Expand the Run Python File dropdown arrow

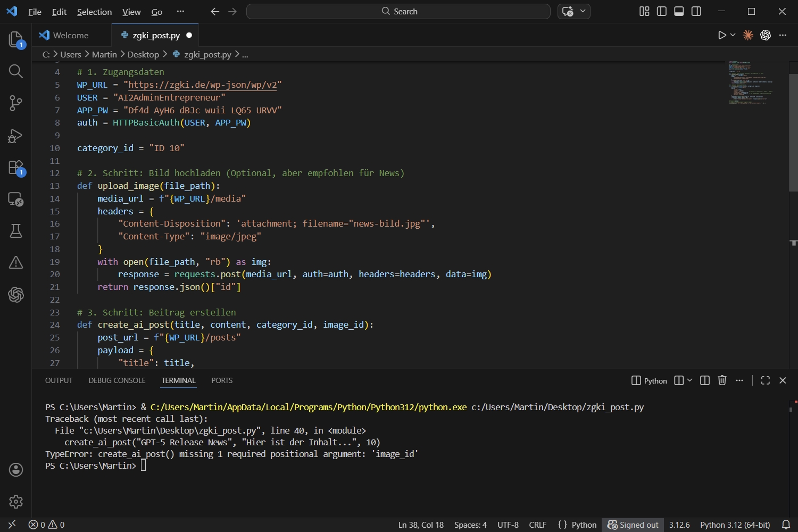pos(733,35)
